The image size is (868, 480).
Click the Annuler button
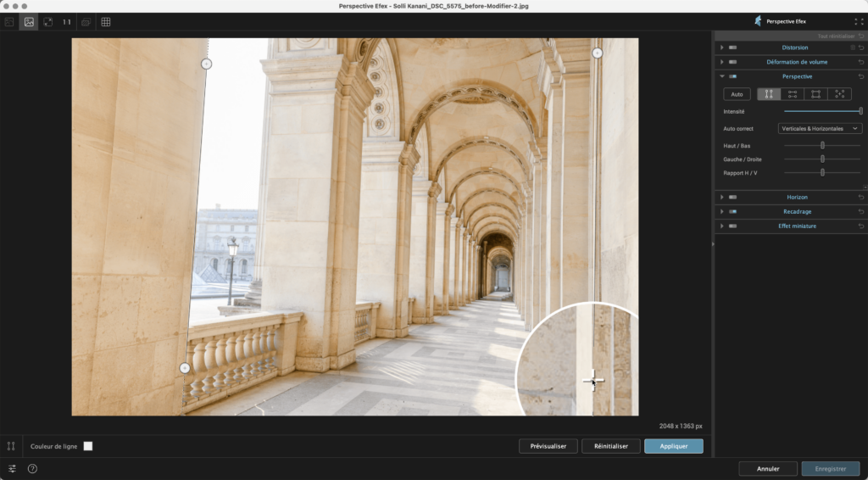768,469
